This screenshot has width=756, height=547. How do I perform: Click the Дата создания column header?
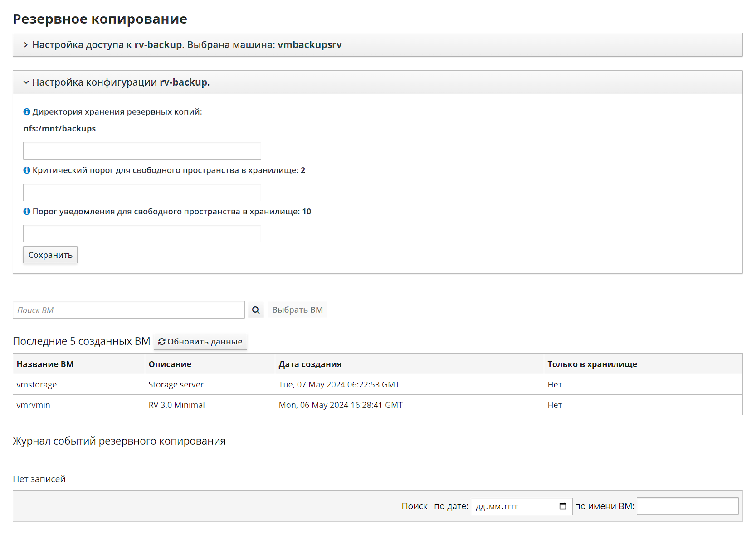point(310,364)
